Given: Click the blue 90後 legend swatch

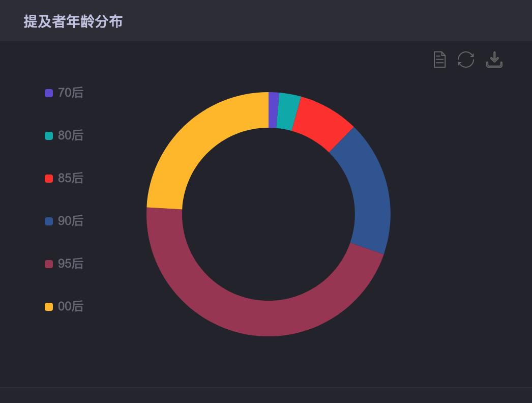Looking at the screenshot, I should (49, 221).
